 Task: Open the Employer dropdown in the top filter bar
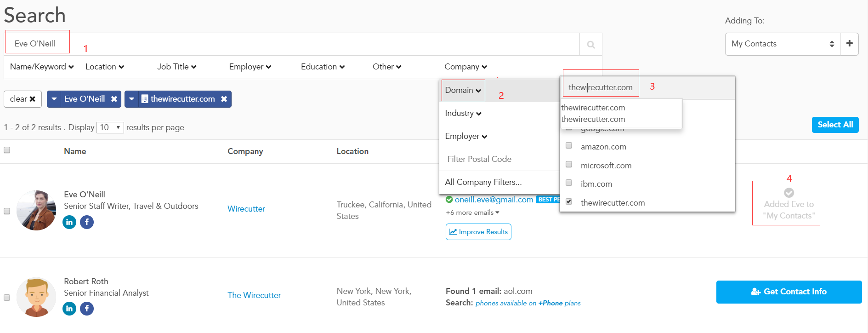250,67
